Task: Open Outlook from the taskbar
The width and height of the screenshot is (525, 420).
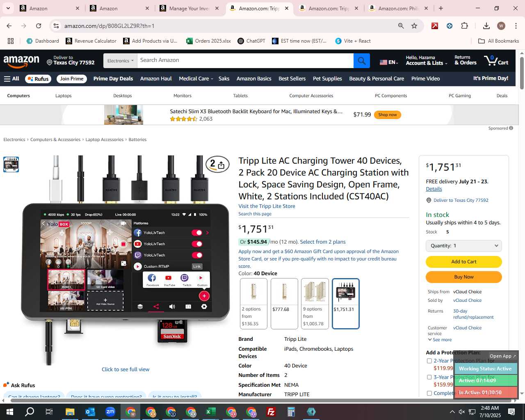Action: pyautogui.click(x=90, y=412)
